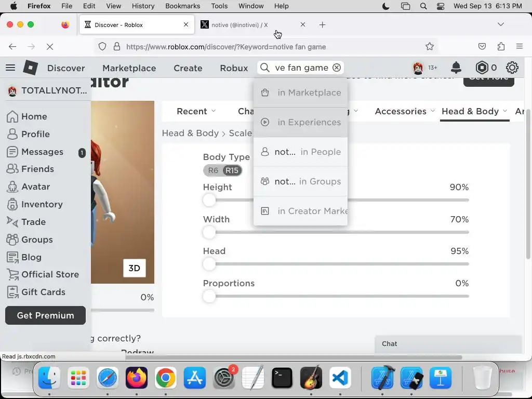Open the Firefox application menu
Viewport: 532px width, 399px height.
pyautogui.click(x=520, y=46)
